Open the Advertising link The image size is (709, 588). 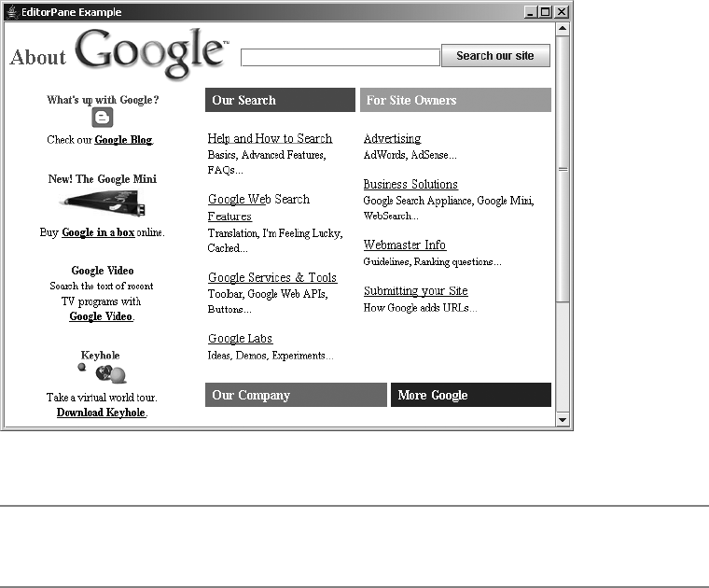pos(392,138)
